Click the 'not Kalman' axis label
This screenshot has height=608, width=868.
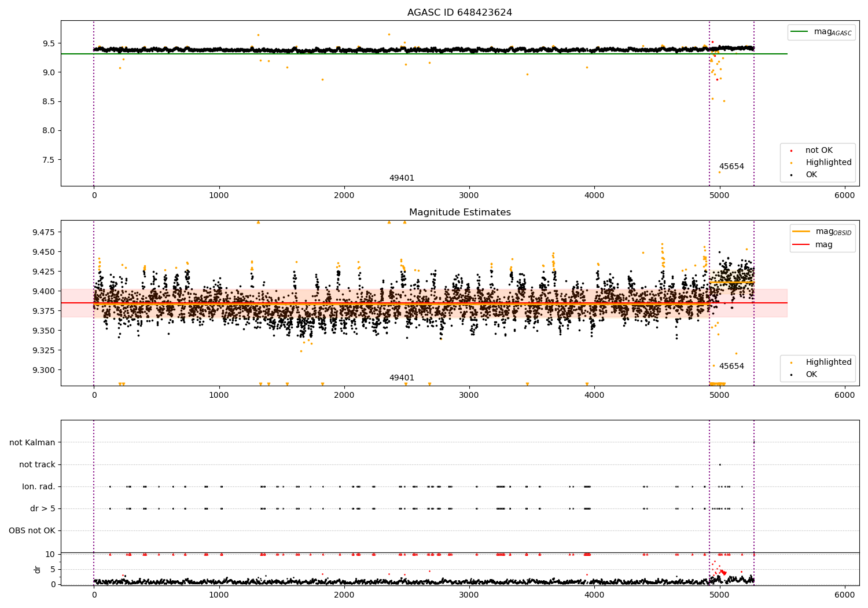coord(32,443)
